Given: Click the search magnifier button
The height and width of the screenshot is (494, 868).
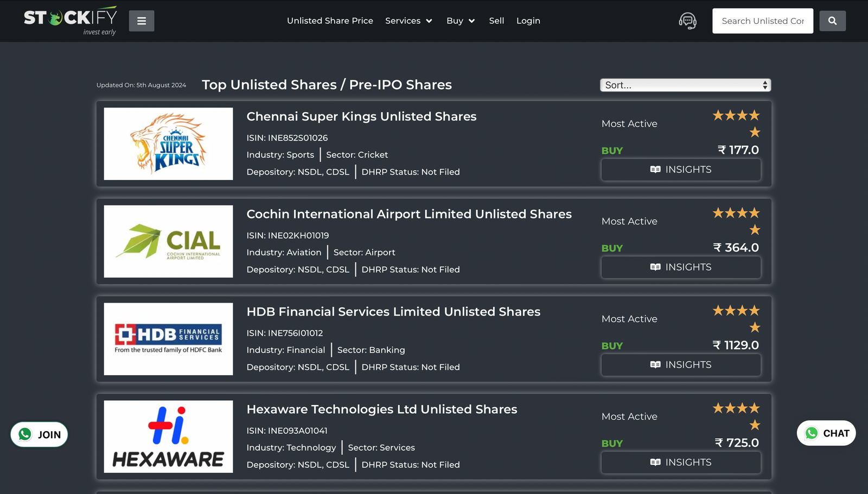Looking at the screenshot, I should click(x=833, y=21).
